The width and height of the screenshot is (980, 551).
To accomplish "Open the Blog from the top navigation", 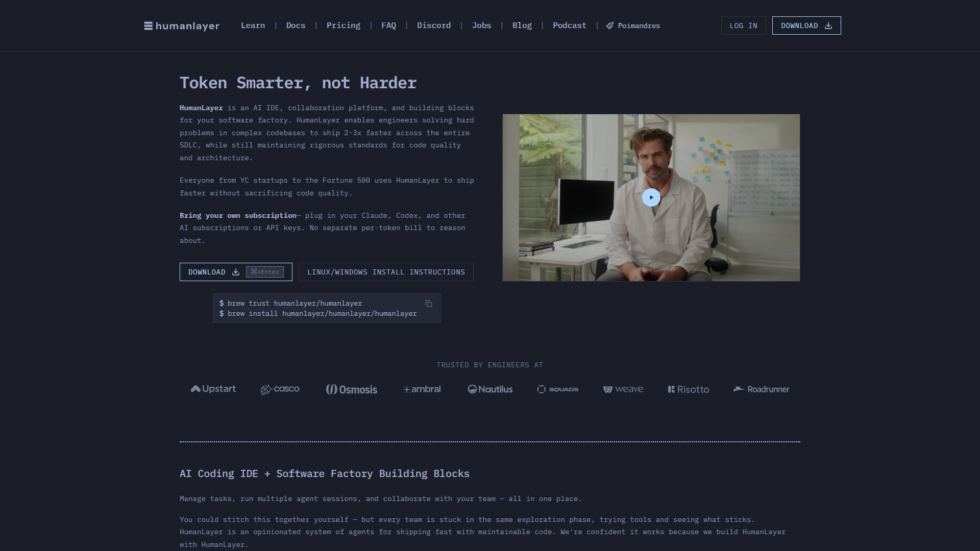I will pyautogui.click(x=522, y=26).
